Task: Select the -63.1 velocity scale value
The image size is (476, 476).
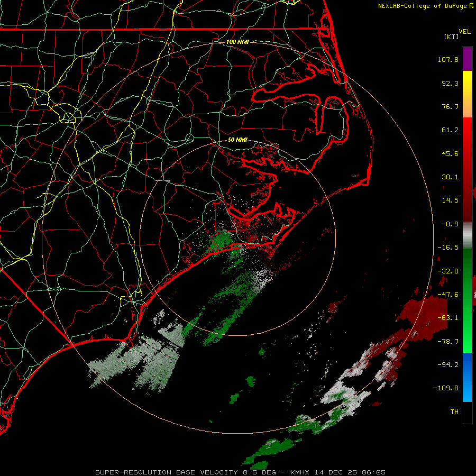Action: [x=448, y=318]
